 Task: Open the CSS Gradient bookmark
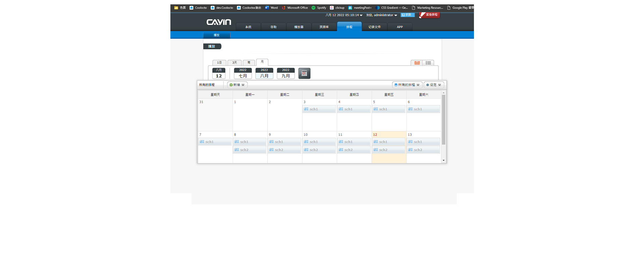pyautogui.click(x=392, y=8)
